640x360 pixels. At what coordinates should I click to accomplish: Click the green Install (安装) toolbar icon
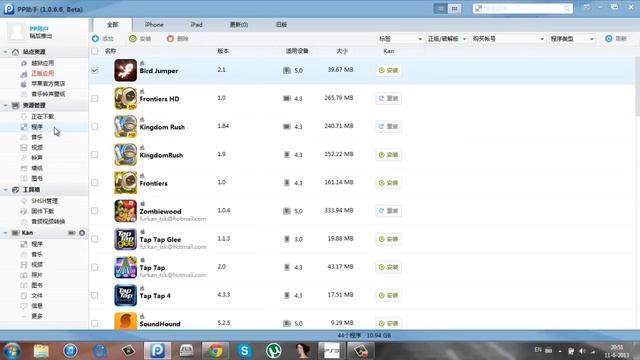point(133,38)
